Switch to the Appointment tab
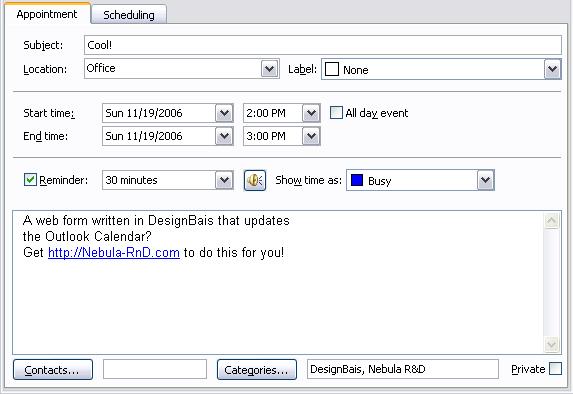Image resolution: width=573 pixels, height=394 pixels. coord(47,14)
